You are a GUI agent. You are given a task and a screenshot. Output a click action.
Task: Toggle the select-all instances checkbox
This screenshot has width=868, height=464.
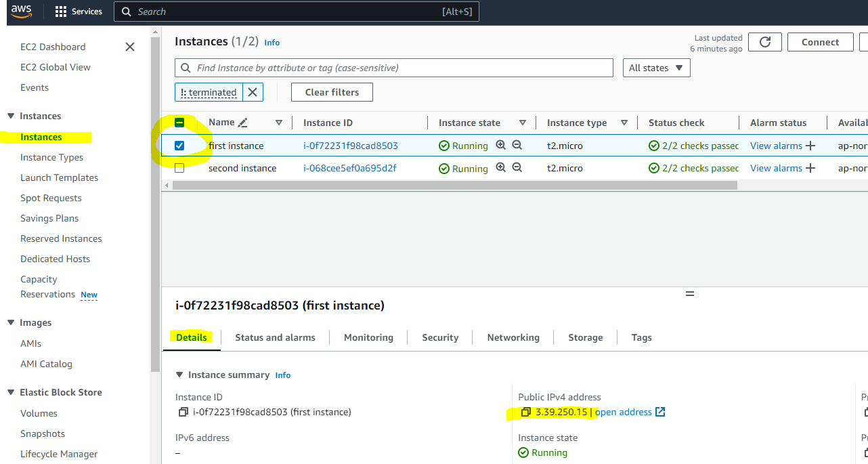[x=179, y=123]
